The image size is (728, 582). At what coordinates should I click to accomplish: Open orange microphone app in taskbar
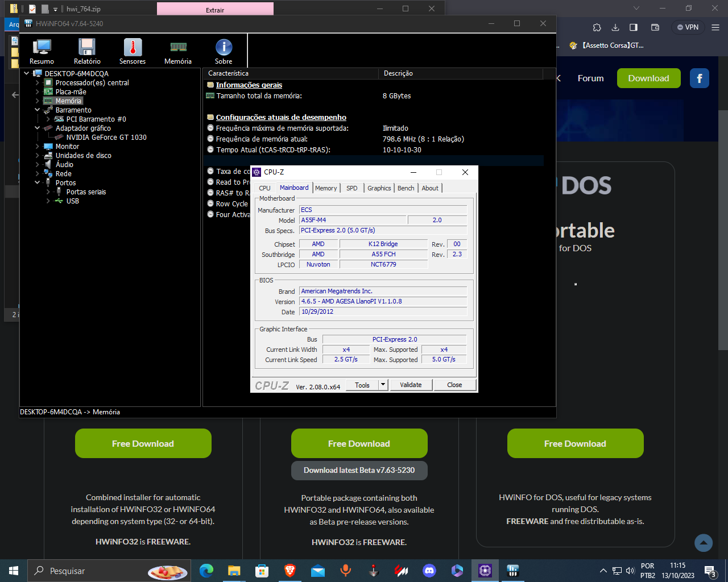tap(346, 571)
